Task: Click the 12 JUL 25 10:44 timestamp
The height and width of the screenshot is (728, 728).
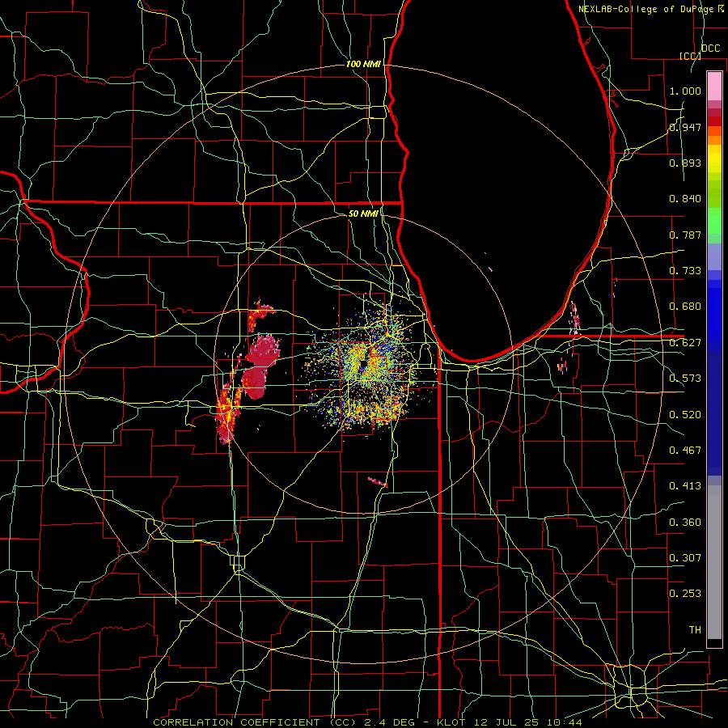Action: (x=527, y=722)
